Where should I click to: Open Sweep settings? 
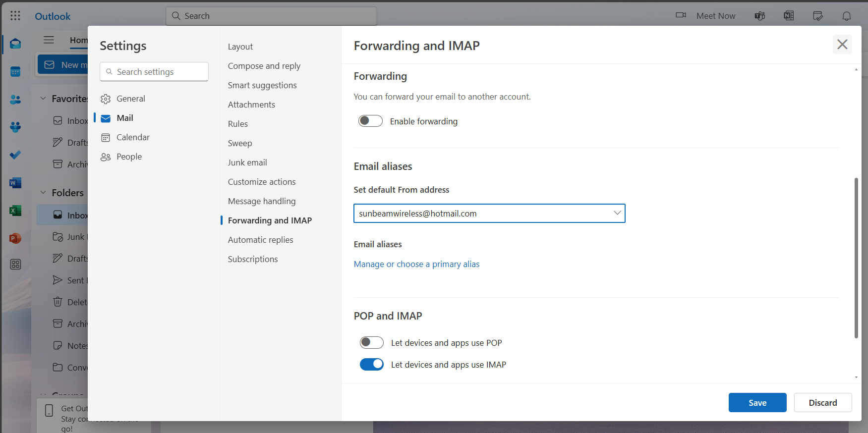tap(240, 143)
